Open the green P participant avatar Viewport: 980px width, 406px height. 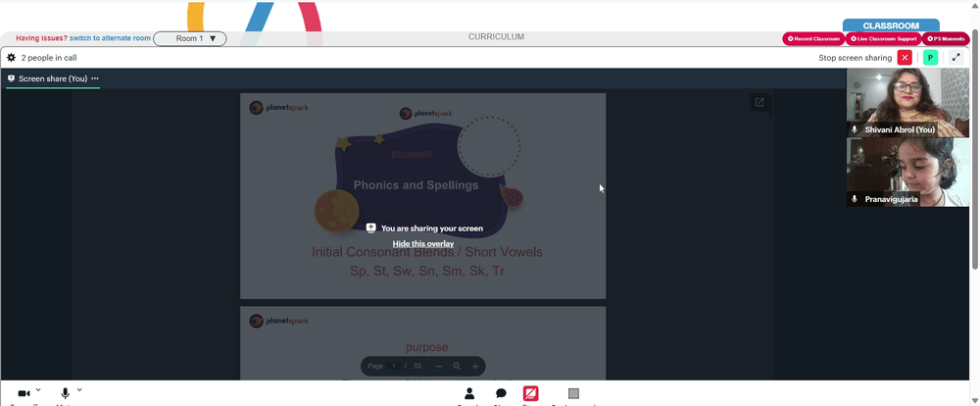click(930, 58)
